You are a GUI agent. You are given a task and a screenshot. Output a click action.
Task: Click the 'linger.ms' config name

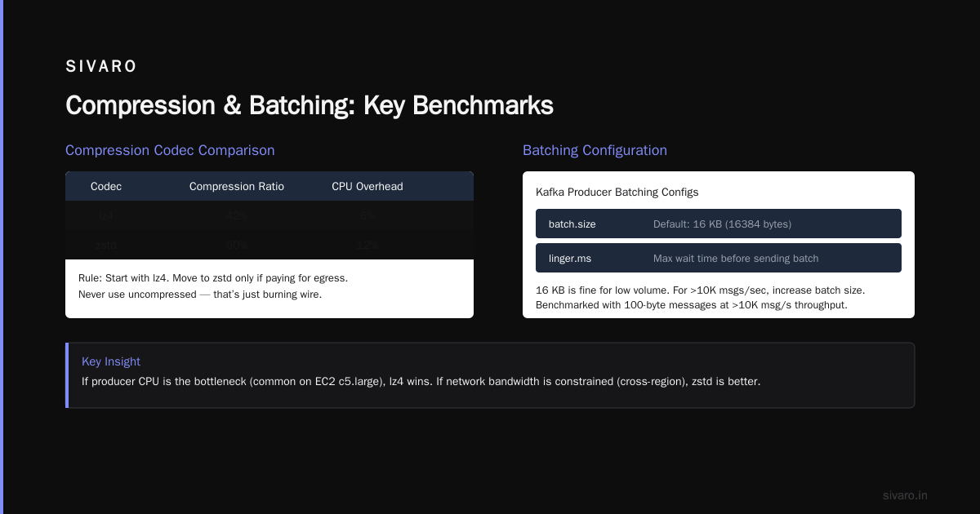click(x=570, y=258)
